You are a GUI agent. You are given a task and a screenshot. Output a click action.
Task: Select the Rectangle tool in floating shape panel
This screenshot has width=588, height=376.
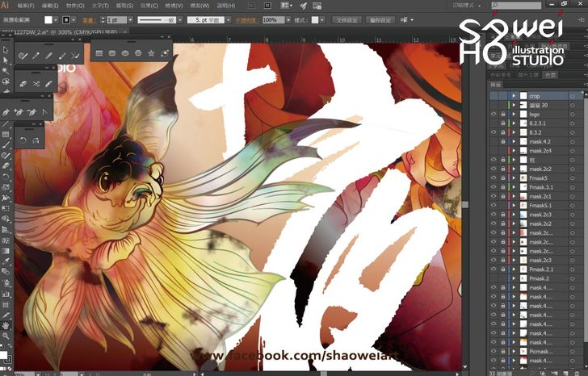coord(99,53)
